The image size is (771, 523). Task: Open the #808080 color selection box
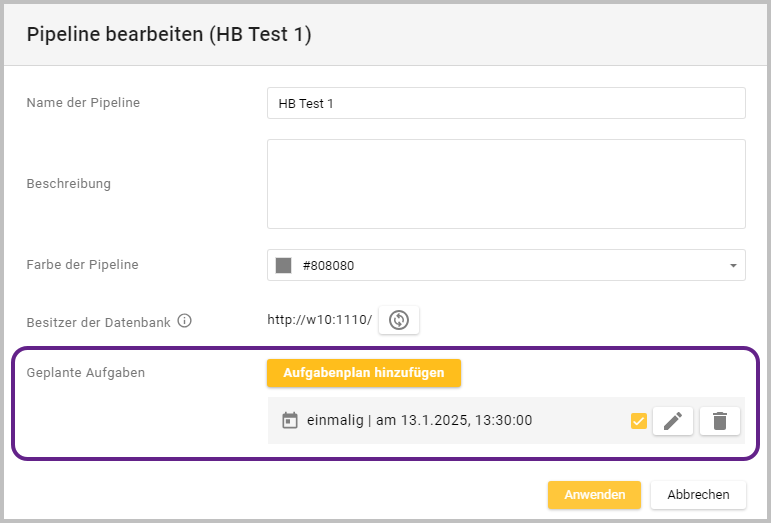[x=505, y=266]
